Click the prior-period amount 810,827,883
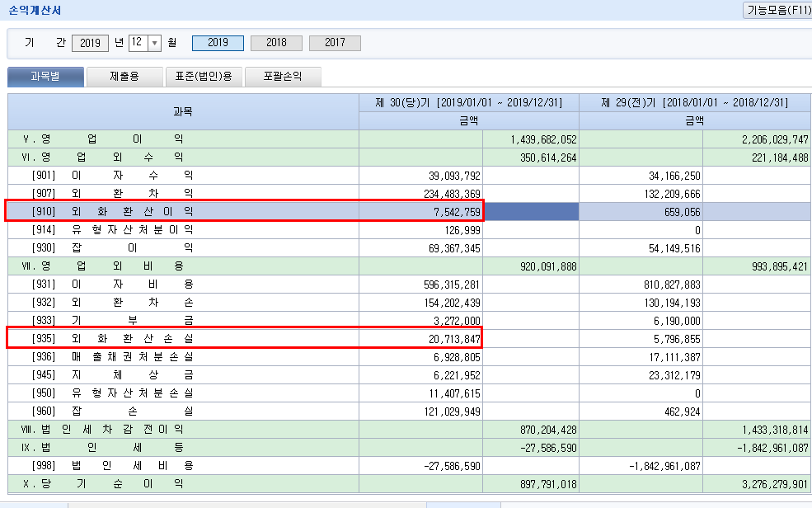Screen dimensions: 812x508 point(672,285)
